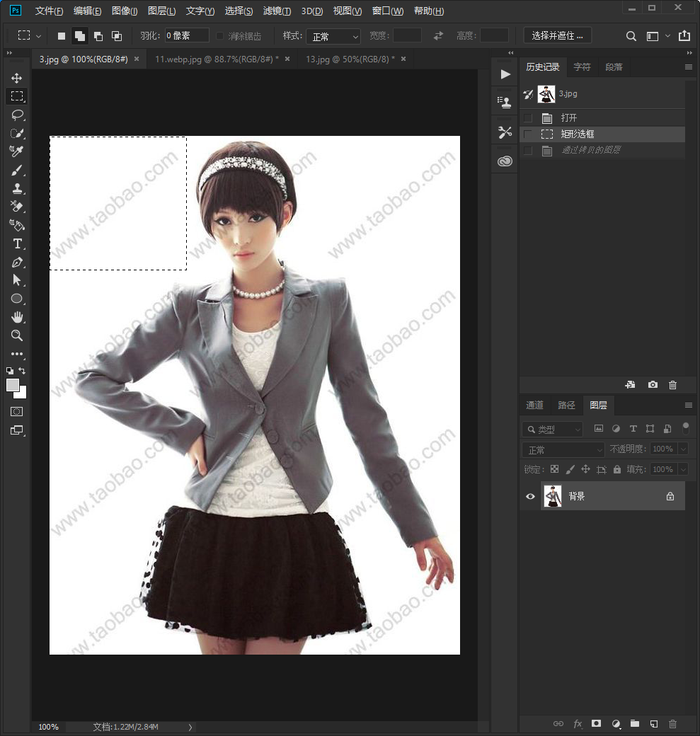This screenshot has height=736, width=700.
Task: Click the 选择并遮住 button
Action: [x=557, y=35]
